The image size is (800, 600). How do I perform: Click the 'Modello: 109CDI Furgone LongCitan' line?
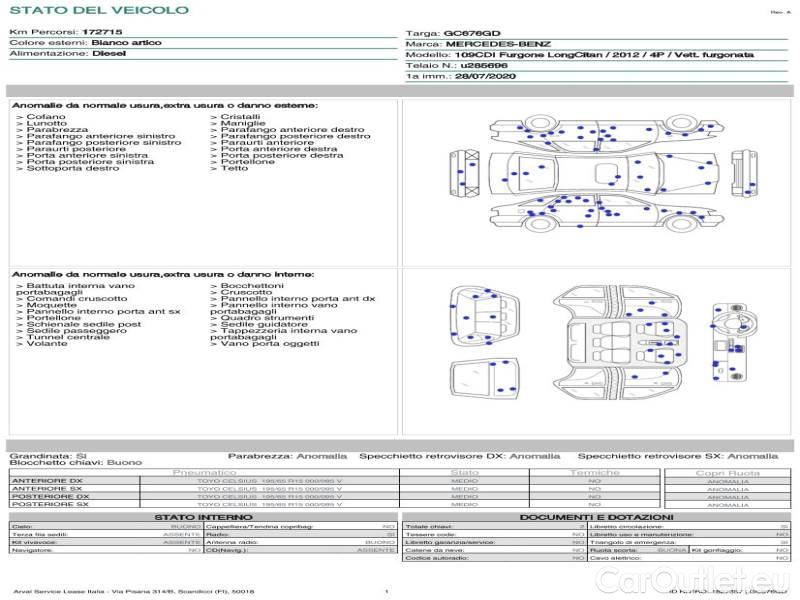pyautogui.click(x=579, y=55)
